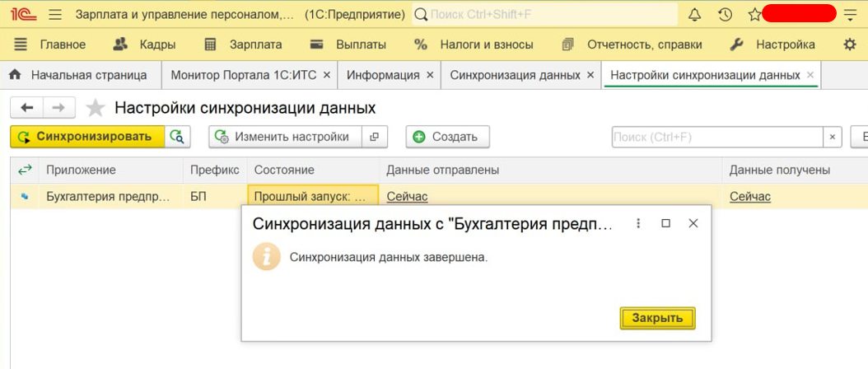Screen dimensions: 868x369
Task: Select the Бухгалтерия предпр... application cell
Action: [x=110, y=197]
